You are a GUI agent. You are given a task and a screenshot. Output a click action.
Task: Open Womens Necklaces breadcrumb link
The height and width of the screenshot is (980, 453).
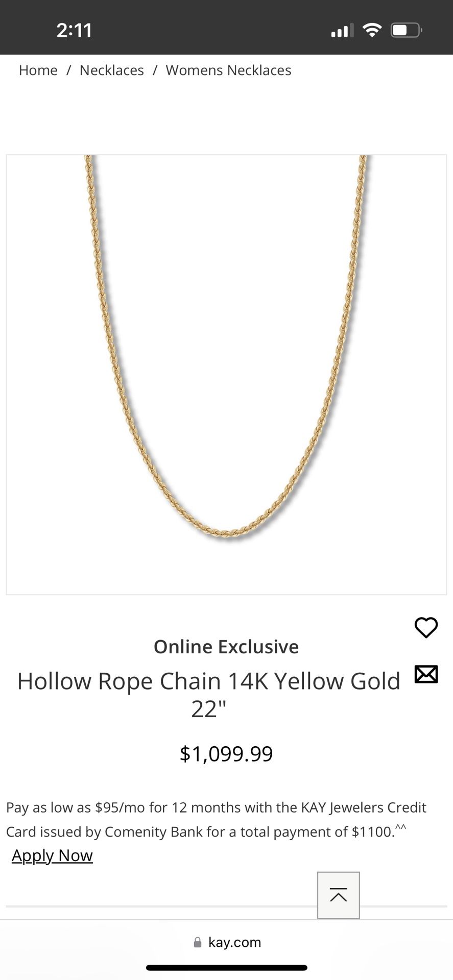(x=228, y=70)
